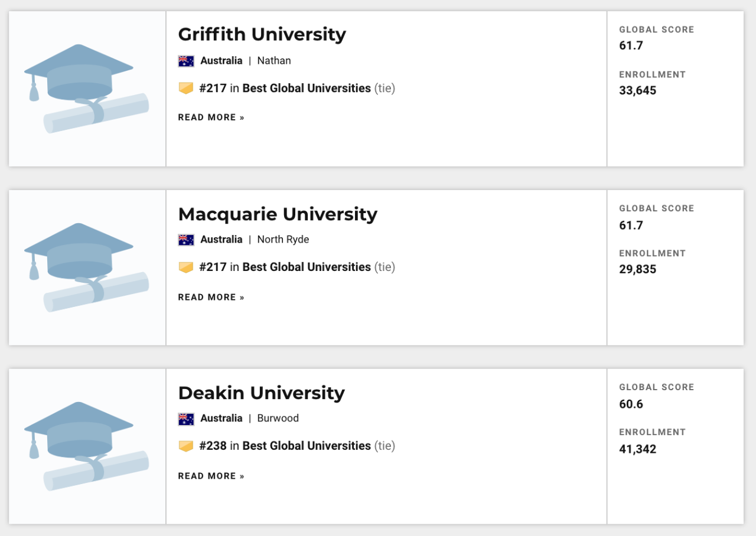
Task: Click the Australian flag icon beside Burwood
Action: [x=186, y=419]
